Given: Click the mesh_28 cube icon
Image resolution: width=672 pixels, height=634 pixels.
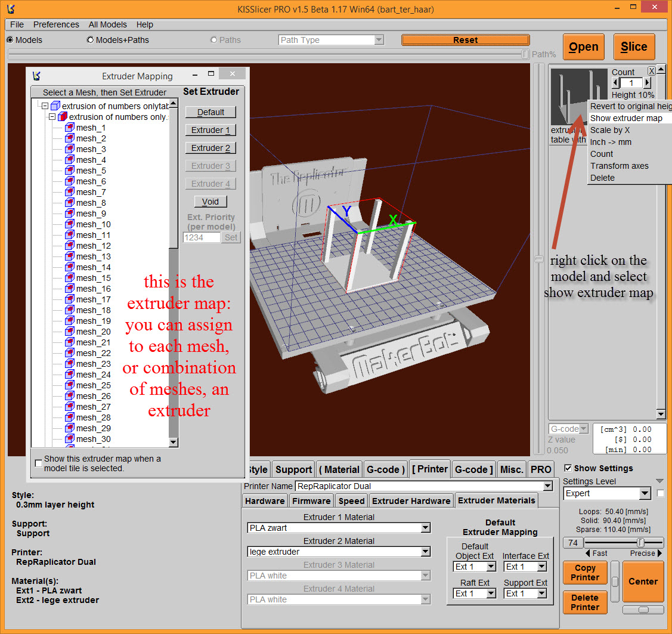Looking at the screenshot, I should (69, 417).
